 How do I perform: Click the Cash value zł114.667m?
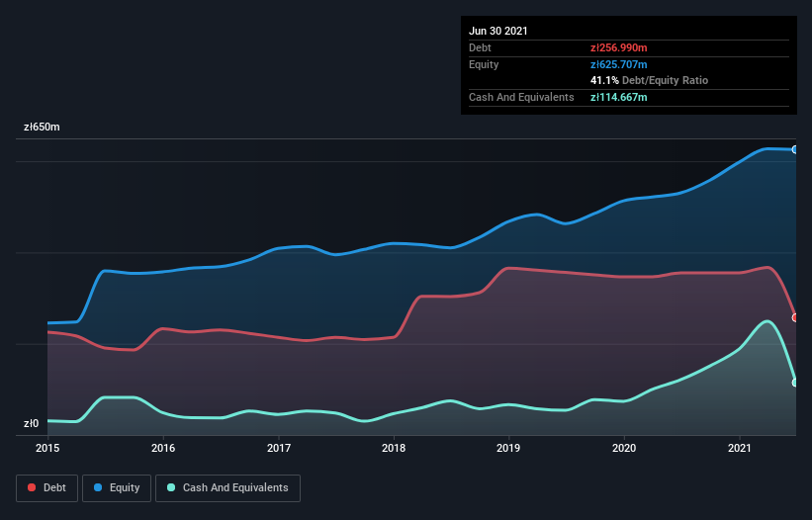click(619, 97)
